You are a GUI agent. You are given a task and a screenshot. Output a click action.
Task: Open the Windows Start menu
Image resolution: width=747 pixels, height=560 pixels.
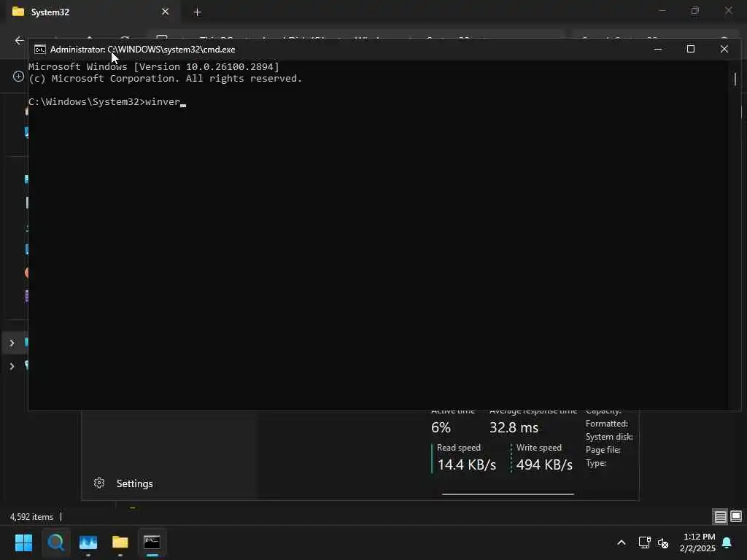click(23, 542)
